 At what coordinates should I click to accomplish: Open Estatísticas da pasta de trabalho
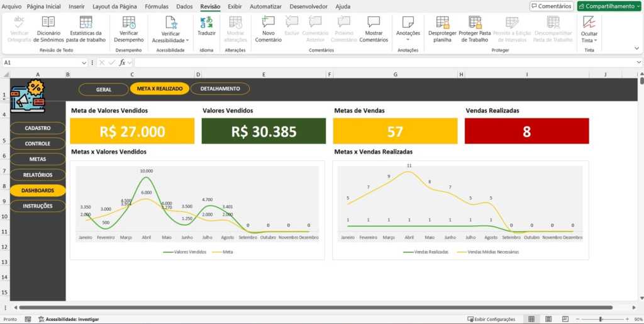point(86,23)
